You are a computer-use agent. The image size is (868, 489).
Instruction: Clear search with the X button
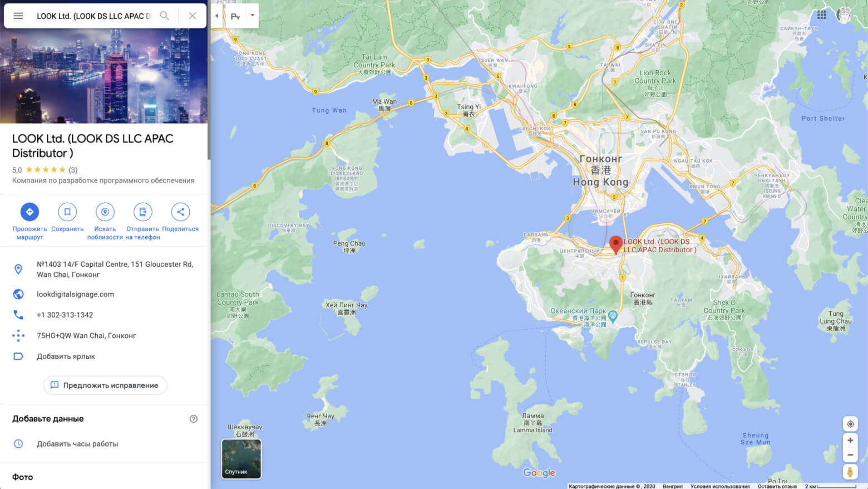(192, 16)
